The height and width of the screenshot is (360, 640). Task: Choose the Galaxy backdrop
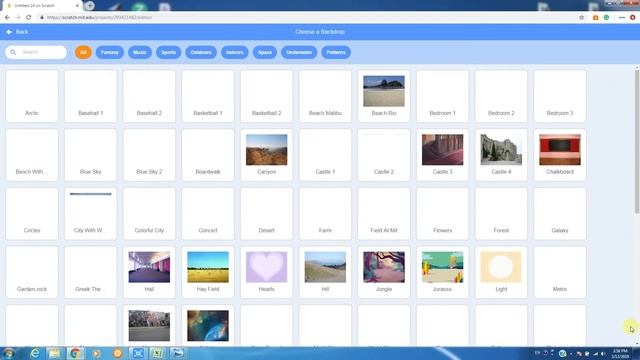[560, 214]
